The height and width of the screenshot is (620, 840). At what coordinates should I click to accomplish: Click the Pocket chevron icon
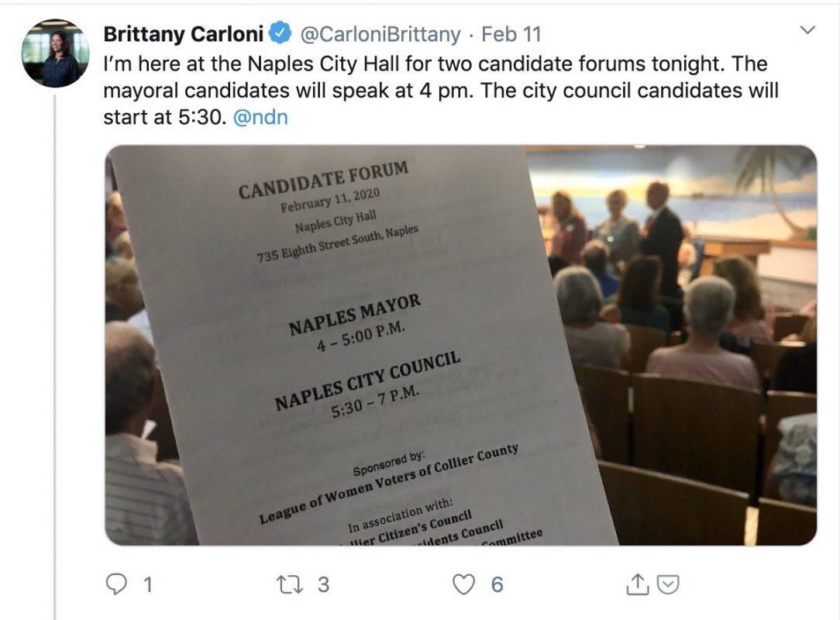pos(666,586)
